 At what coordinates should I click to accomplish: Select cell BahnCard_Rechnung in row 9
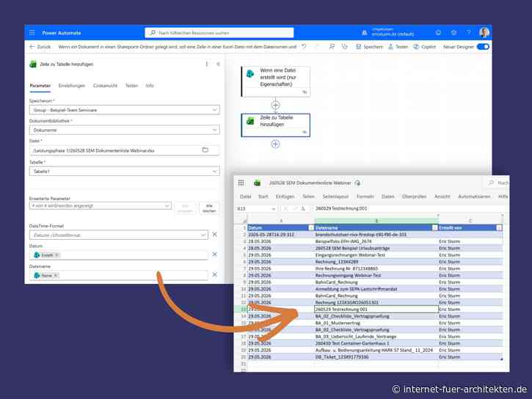(x=376, y=282)
